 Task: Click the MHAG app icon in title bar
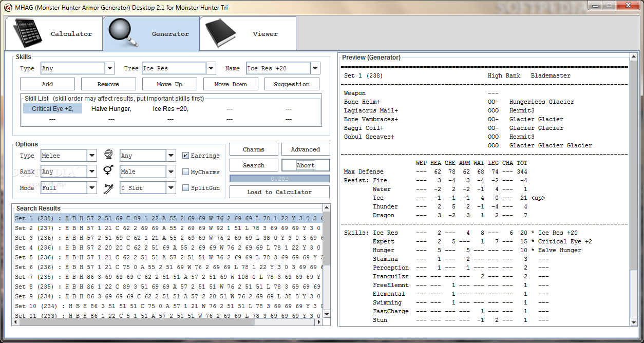point(8,8)
